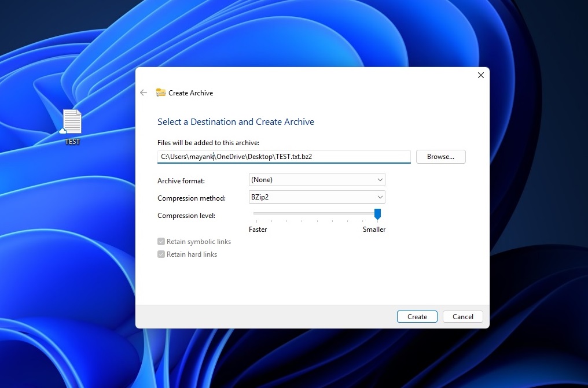Click the Archive format label
588x388 pixels.
pyautogui.click(x=181, y=180)
